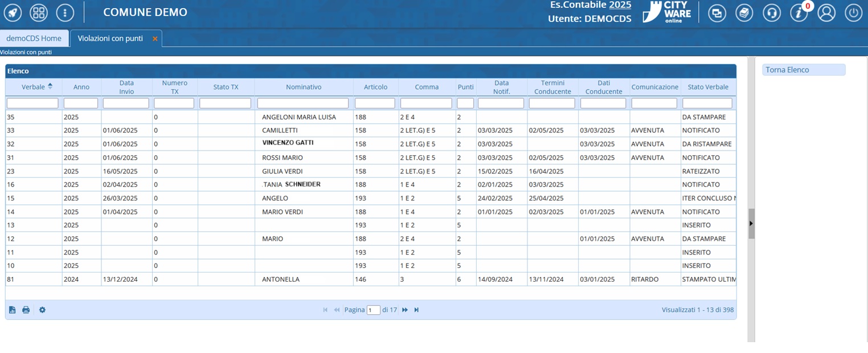Click the Torna Elenco button
This screenshot has width=868, height=353.
tap(803, 70)
